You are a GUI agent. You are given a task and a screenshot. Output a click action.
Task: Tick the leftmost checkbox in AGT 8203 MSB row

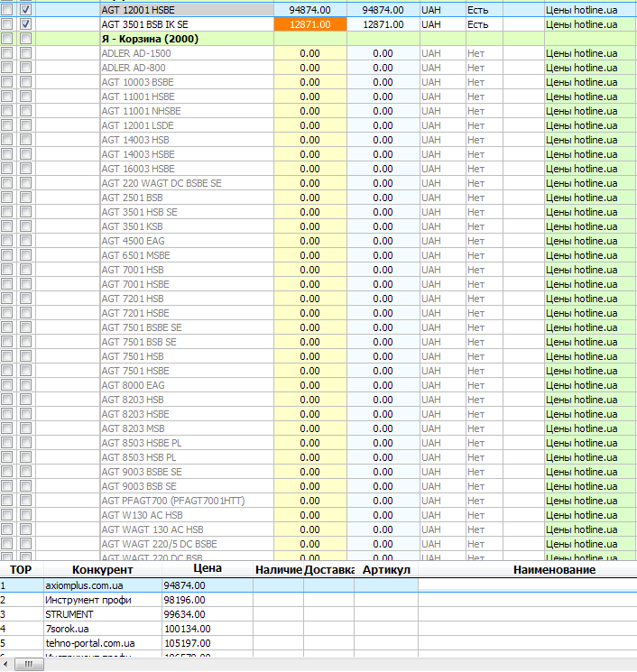click(x=7, y=428)
